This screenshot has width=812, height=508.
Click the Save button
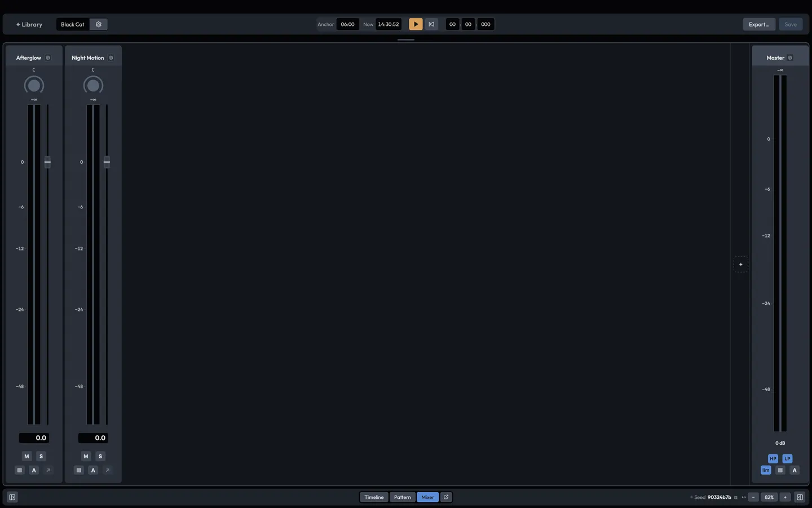791,24
